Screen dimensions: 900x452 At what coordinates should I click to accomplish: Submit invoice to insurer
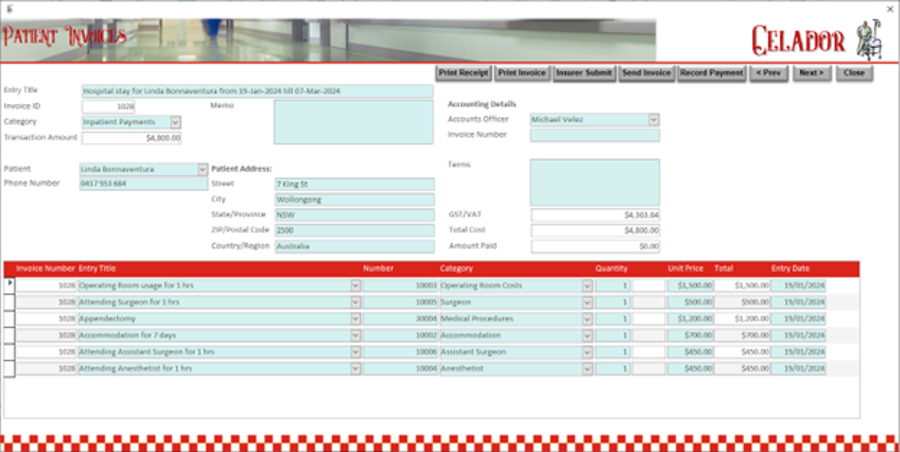[584, 73]
